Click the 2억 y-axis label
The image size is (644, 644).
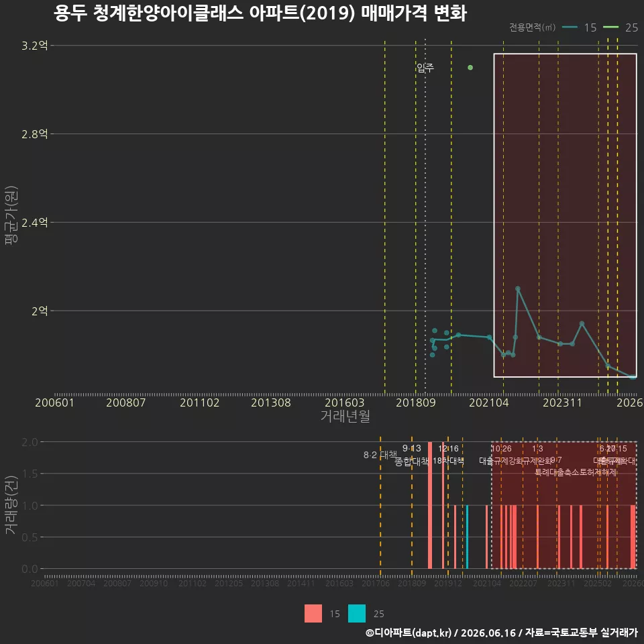point(40,311)
